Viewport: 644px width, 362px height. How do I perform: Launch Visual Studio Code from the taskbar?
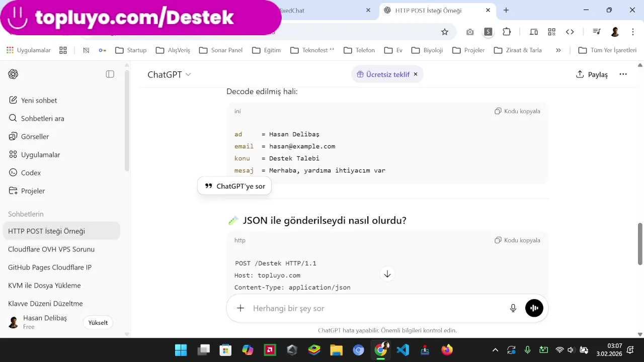(x=403, y=350)
